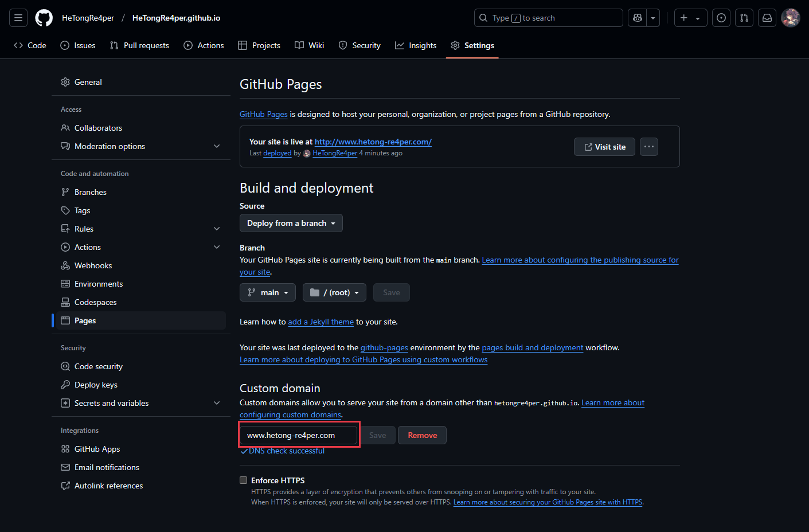Open the Copilot icon in header
This screenshot has height=532, width=809.
pos(637,17)
